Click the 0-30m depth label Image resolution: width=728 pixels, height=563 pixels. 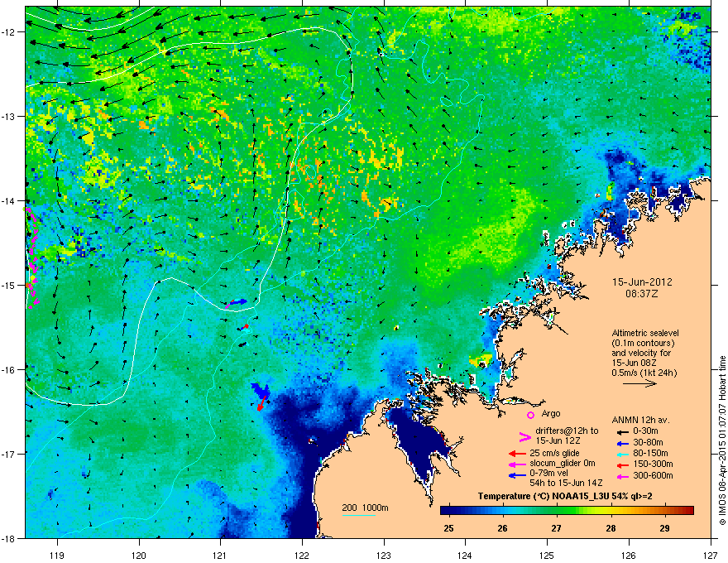tap(645, 431)
